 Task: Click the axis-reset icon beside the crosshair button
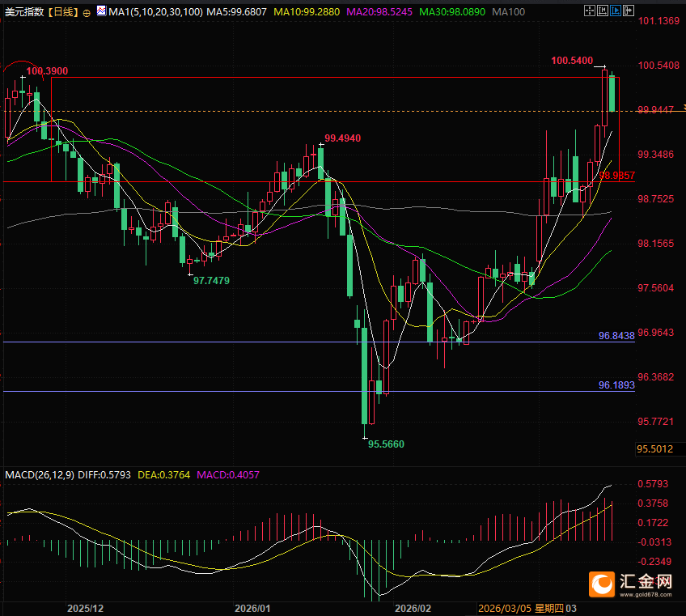pyautogui.click(x=603, y=11)
